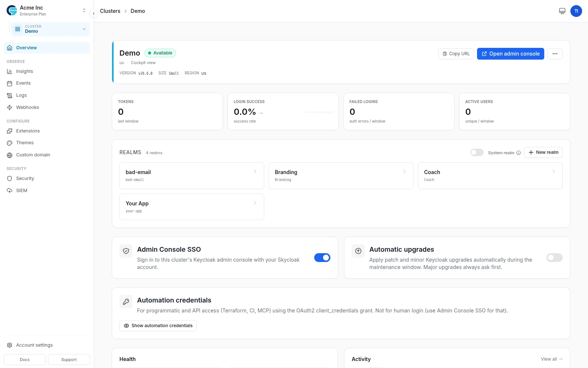Open the Docs button
Image resolution: width=588 pixels, height=368 pixels.
coord(25,360)
